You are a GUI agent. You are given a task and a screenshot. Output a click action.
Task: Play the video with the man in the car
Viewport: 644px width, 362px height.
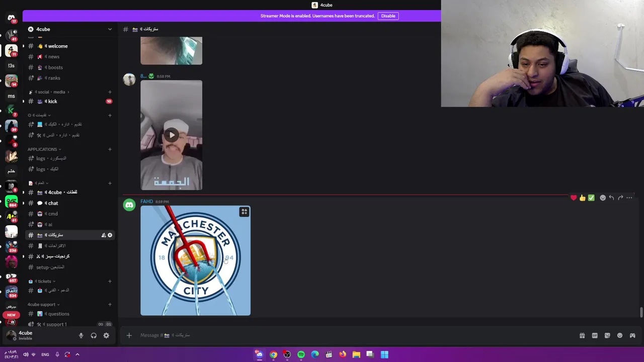click(172, 135)
